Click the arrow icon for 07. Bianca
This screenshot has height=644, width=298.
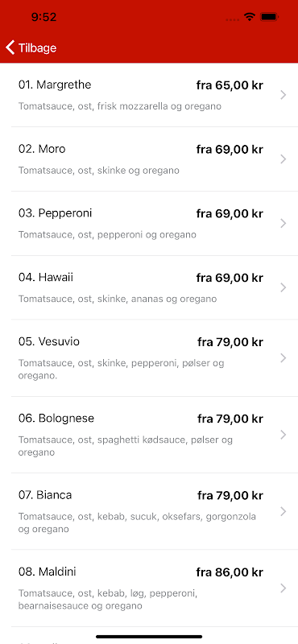(284, 511)
